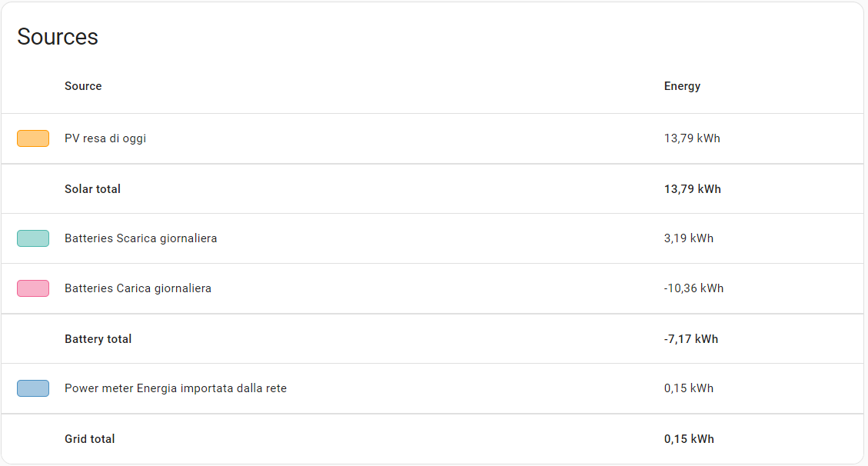Click the Energy column header
This screenshot has height=466, width=868.
click(682, 86)
